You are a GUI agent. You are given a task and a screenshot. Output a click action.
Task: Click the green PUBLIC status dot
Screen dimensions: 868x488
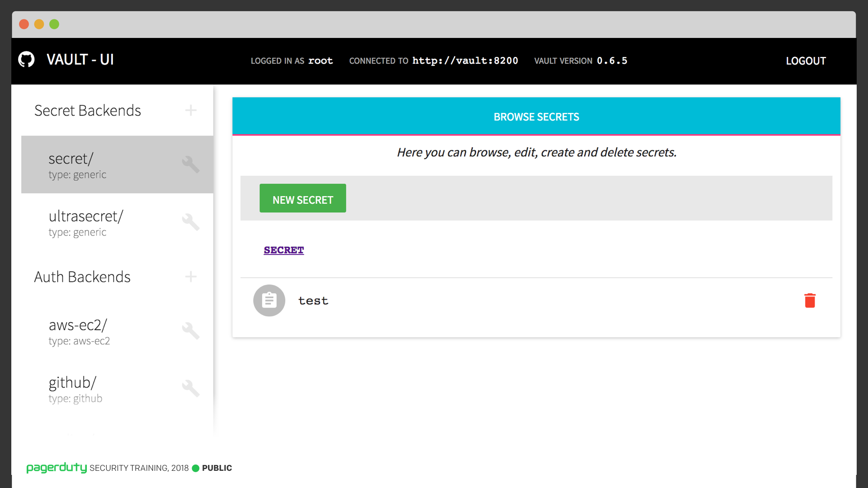[196, 468]
